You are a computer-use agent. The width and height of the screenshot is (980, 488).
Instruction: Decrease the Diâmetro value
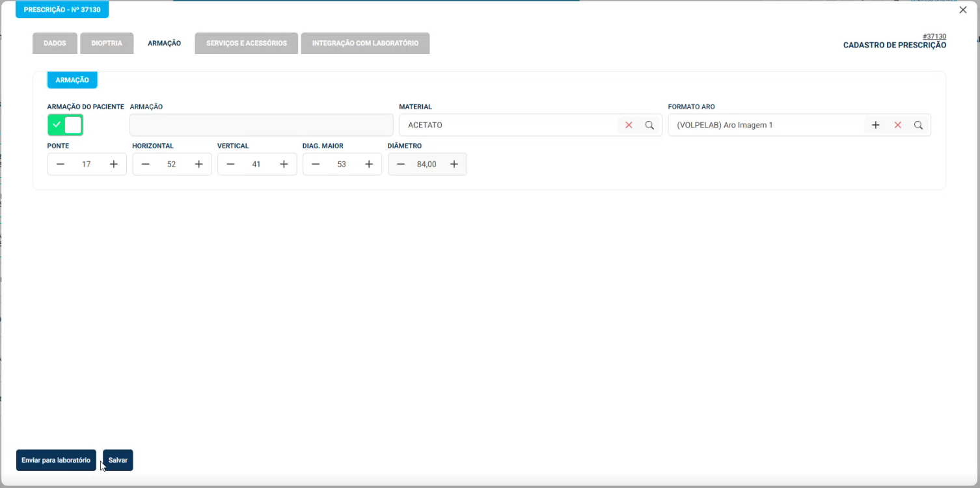[401, 164]
